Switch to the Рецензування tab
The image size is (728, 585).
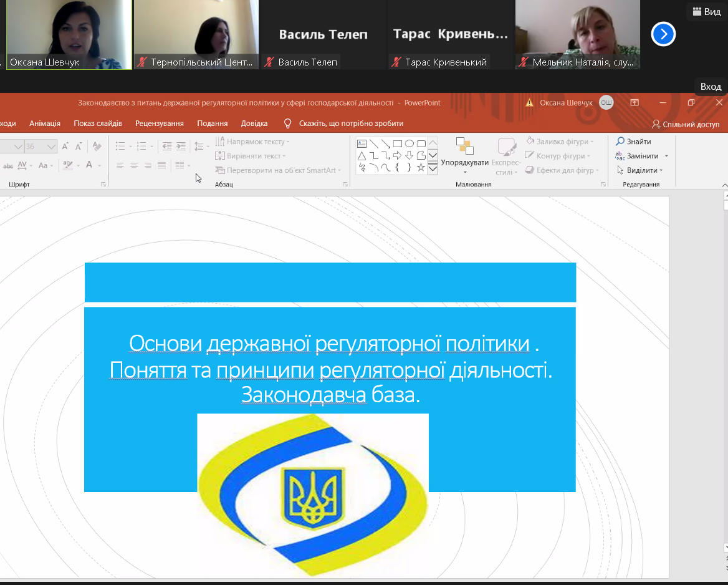pyautogui.click(x=160, y=123)
